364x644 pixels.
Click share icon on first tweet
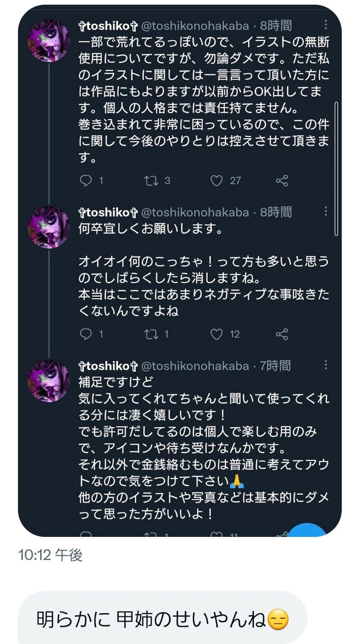(x=282, y=181)
